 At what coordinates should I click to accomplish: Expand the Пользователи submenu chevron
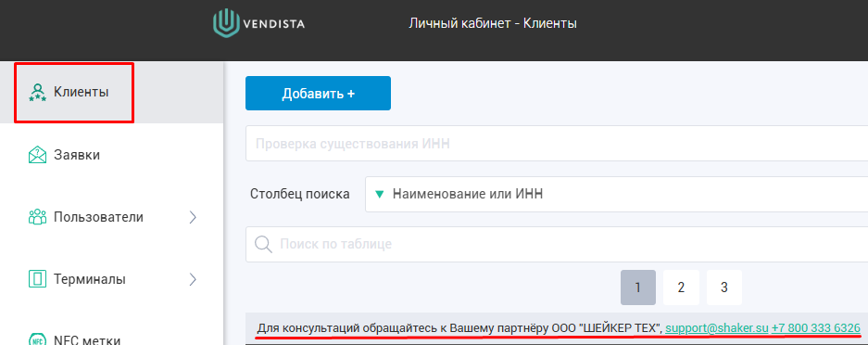(x=193, y=217)
